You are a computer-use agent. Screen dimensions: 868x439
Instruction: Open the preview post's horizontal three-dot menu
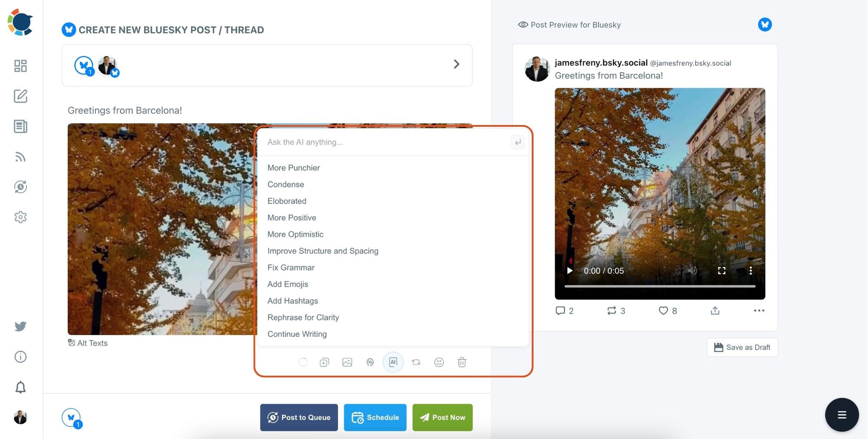759,311
